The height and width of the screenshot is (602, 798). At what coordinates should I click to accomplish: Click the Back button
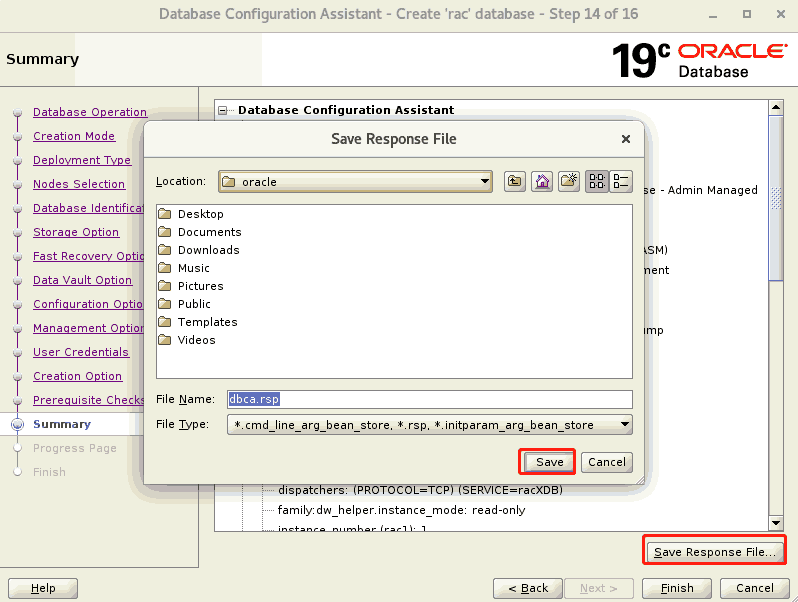click(528, 588)
